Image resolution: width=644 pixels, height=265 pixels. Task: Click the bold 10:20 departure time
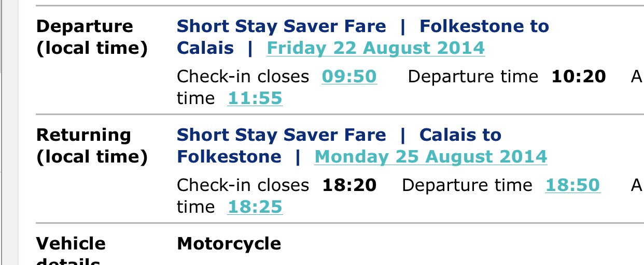pyautogui.click(x=578, y=77)
